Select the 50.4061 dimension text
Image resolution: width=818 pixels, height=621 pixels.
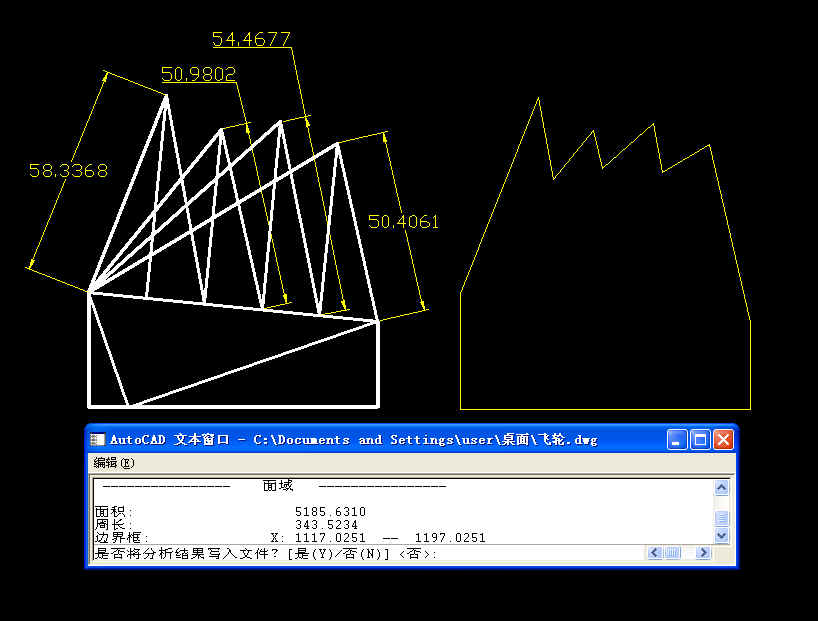(x=403, y=222)
